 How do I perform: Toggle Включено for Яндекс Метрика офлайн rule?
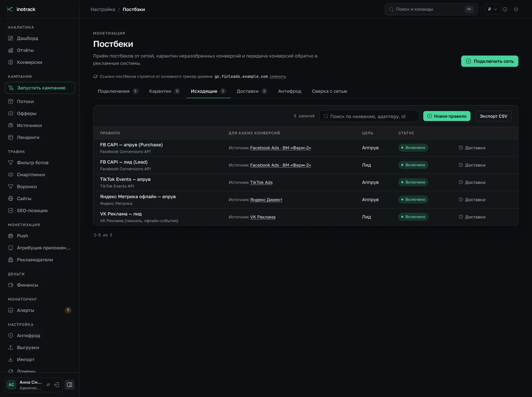pyautogui.click(x=413, y=199)
